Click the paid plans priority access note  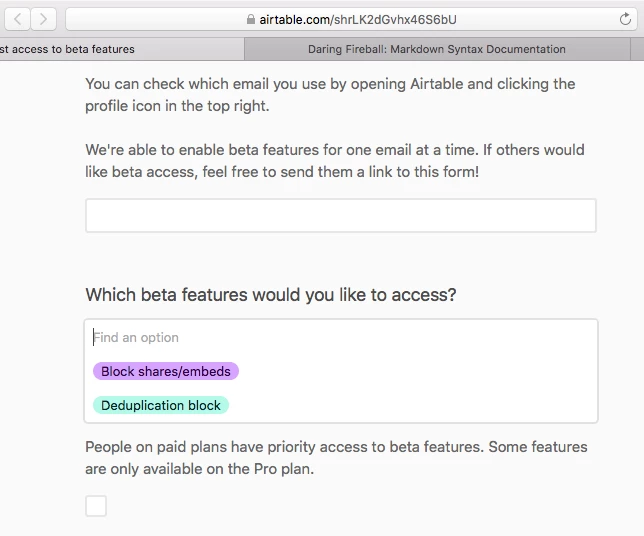tap(336, 458)
